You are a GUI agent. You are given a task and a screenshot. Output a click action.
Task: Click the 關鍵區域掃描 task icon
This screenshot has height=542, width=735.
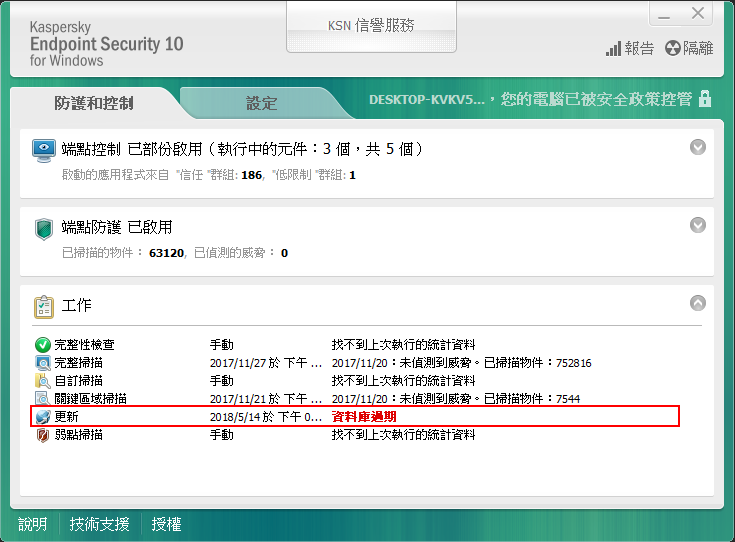tap(43, 399)
